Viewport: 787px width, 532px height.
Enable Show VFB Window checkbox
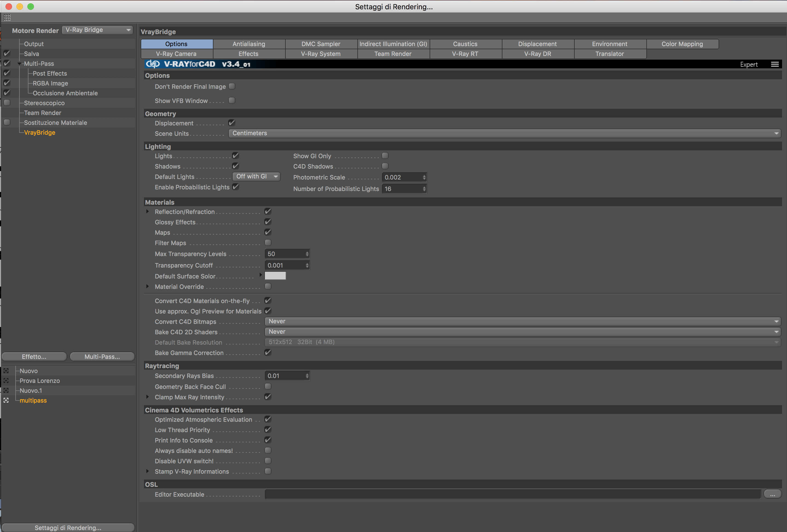click(x=232, y=101)
